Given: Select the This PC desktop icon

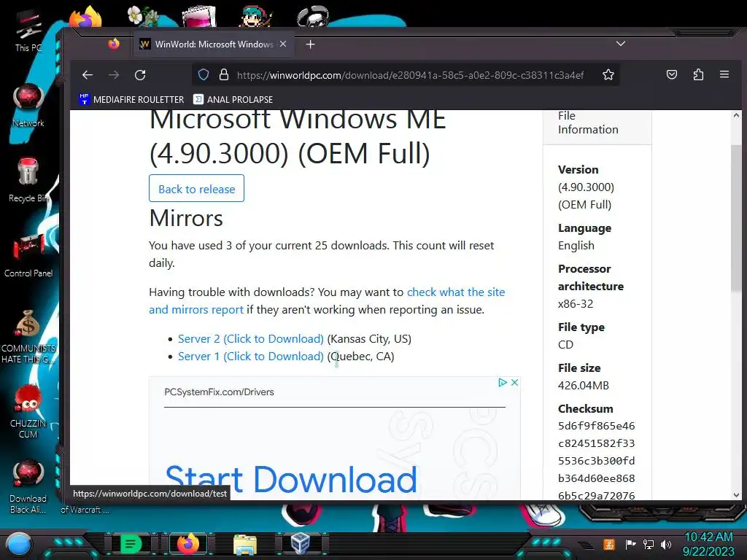Looking at the screenshot, I should pyautogui.click(x=28, y=31).
